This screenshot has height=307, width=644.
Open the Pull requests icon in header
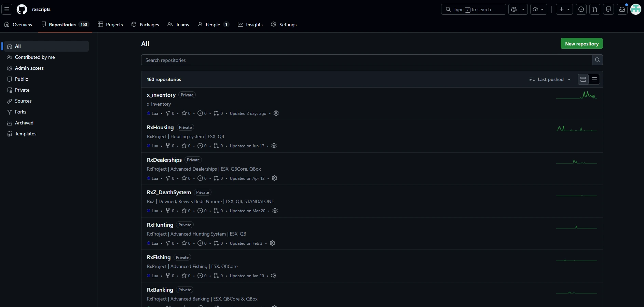pyautogui.click(x=595, y=9)
